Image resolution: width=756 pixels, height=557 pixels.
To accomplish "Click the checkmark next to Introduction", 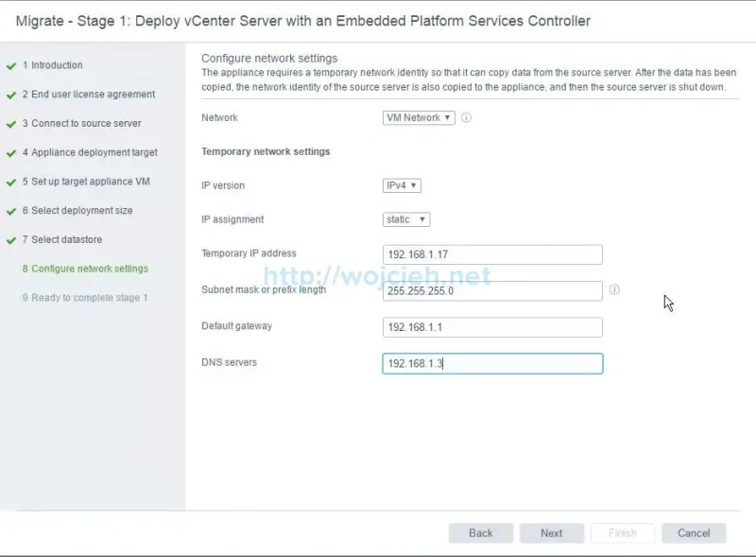I will pos(9,65).
